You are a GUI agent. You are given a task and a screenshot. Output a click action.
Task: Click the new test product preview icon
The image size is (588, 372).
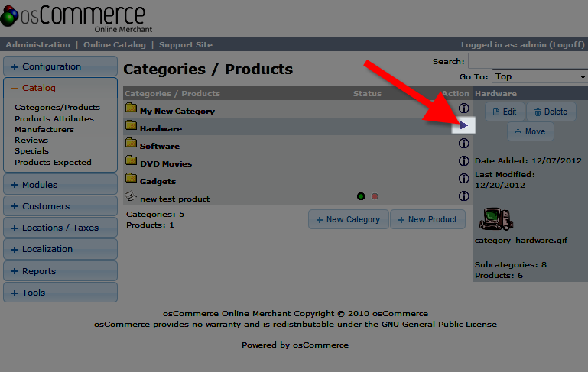(x=131, y=197)
